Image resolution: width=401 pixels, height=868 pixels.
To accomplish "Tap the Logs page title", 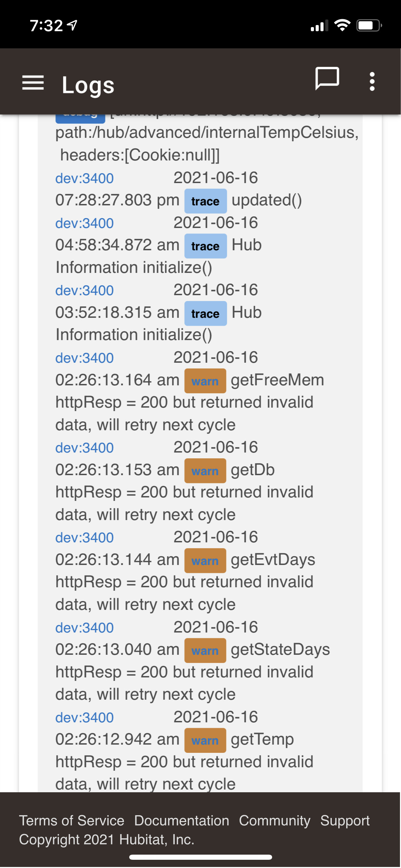I will pos(88,85).
